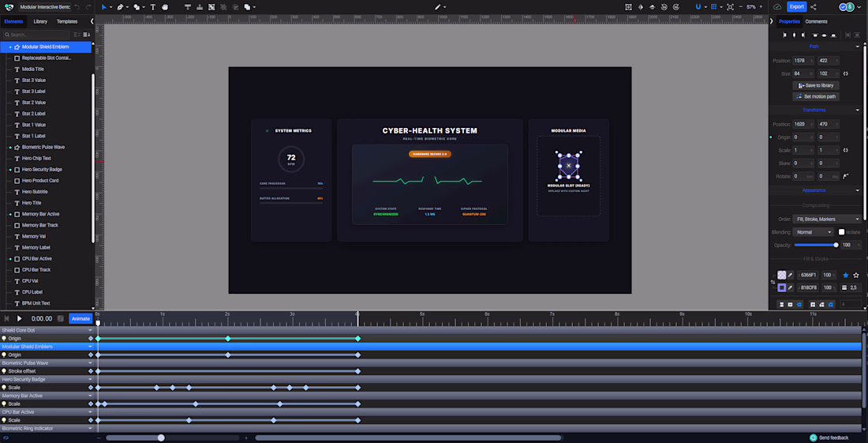Switch to the Templates tab
Screen dimensions: 868x443
coord(67,21)
